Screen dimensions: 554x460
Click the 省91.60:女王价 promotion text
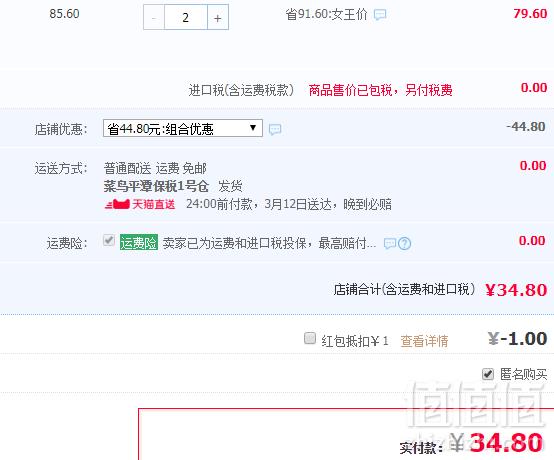pos(327,15)
